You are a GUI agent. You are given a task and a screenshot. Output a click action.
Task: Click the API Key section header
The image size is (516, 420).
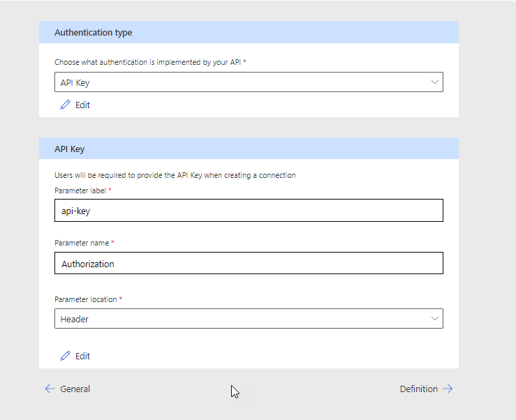[x=70, y=149]
